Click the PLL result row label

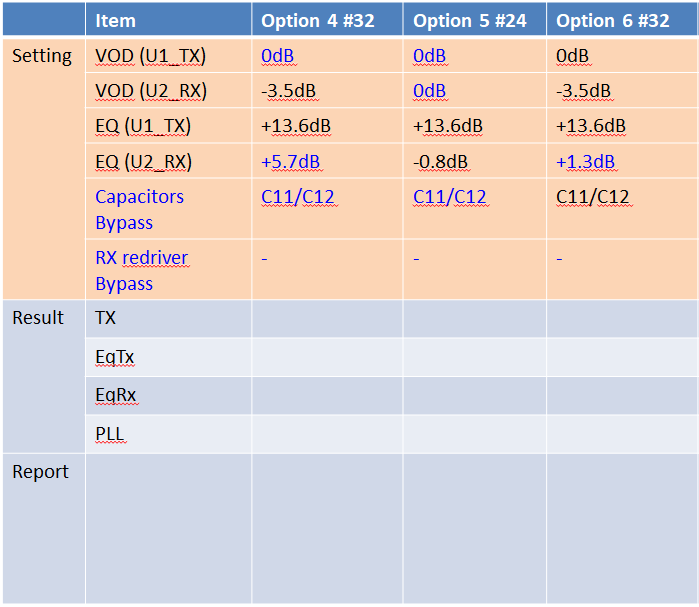[x=111, y=435]
